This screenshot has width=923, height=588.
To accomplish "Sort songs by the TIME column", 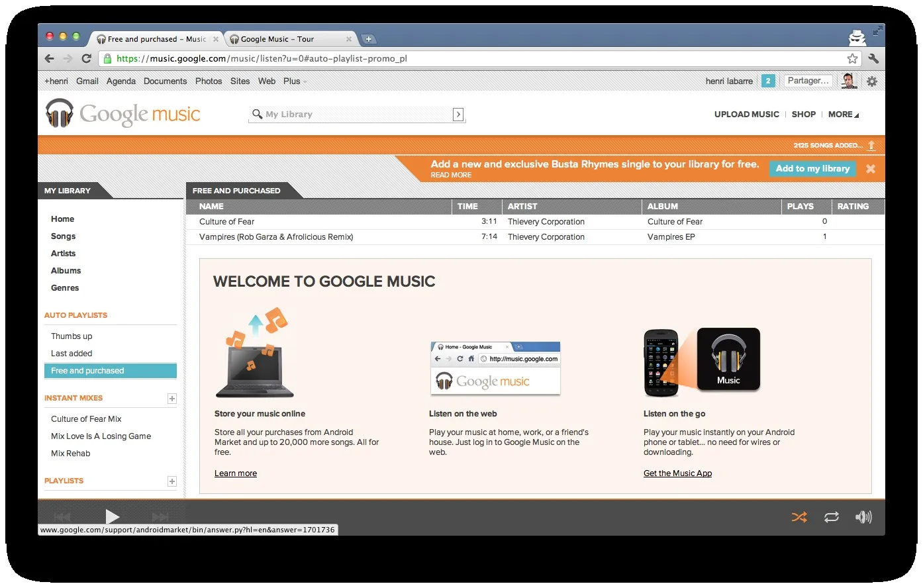I will 477,207.
